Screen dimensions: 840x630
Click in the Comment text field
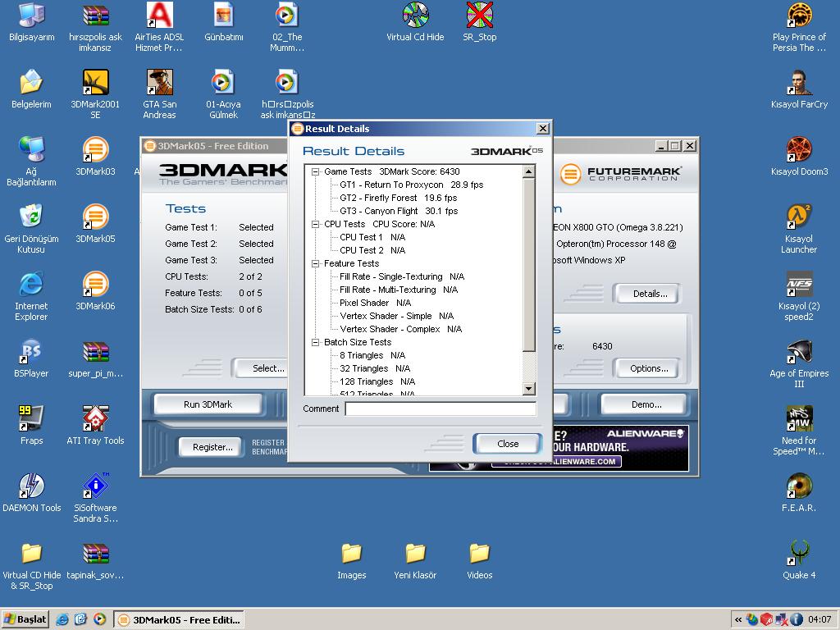(441, 409)
